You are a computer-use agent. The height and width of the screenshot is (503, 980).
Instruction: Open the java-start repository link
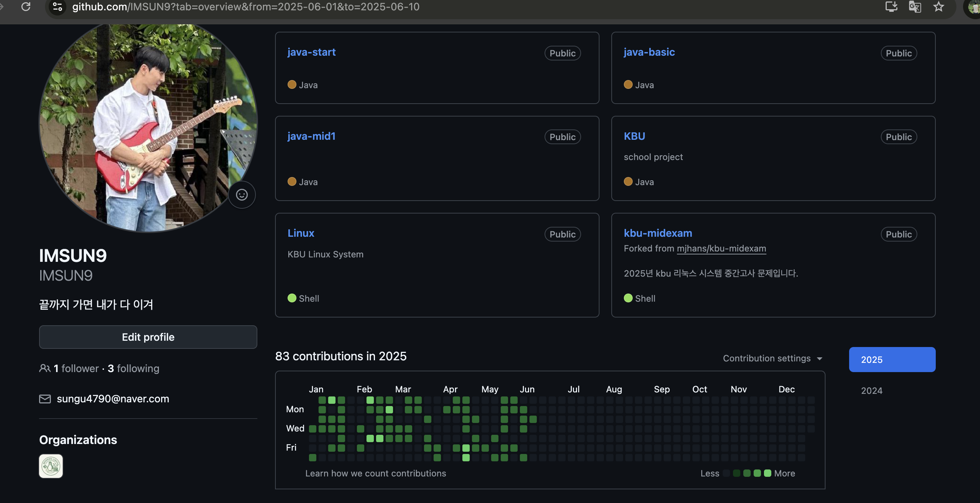pyautogui.click(x=311, y=52)
